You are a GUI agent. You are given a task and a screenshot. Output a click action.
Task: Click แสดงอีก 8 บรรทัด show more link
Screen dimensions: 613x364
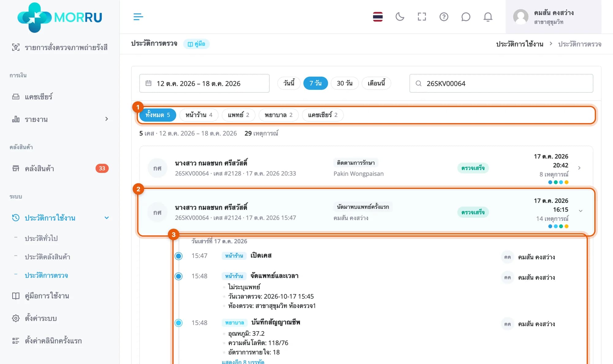(x=243, y=361)
